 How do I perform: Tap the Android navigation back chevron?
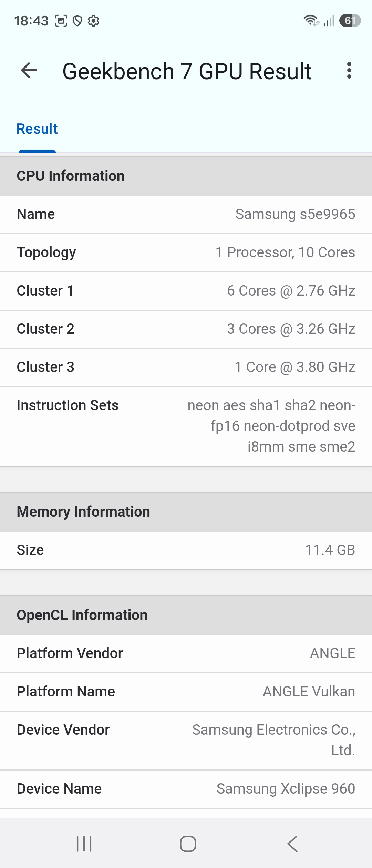[x=292, y=844]
